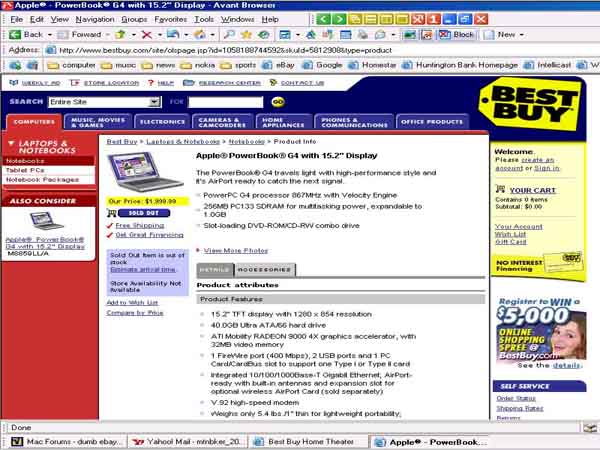600x450 pixels.
Task: Open the Forward history dropdown arrow
Action: tap(108, 35)
